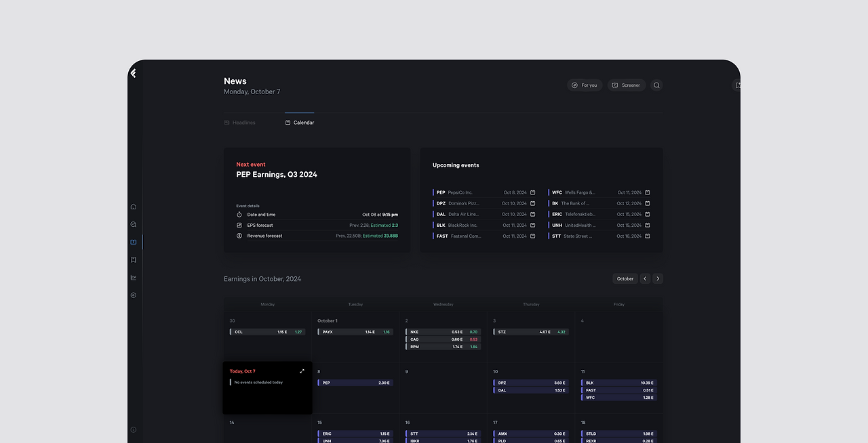868x443 pixels.
Task: Click the Estimated 23.88B revenue value
Action: pos(380,236)
